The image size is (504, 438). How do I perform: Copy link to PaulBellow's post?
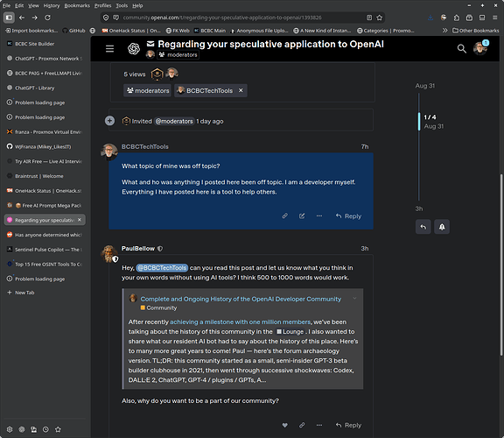tap(302, 425)
